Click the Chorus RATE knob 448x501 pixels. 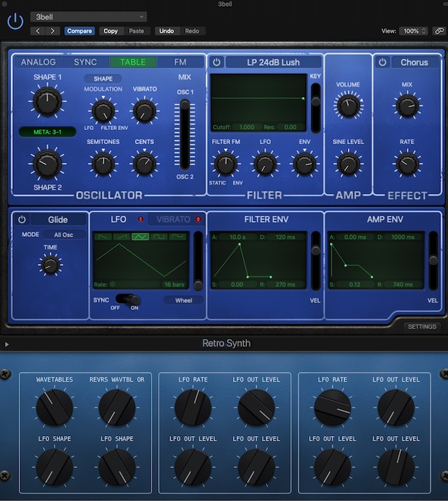pos(407,164)
